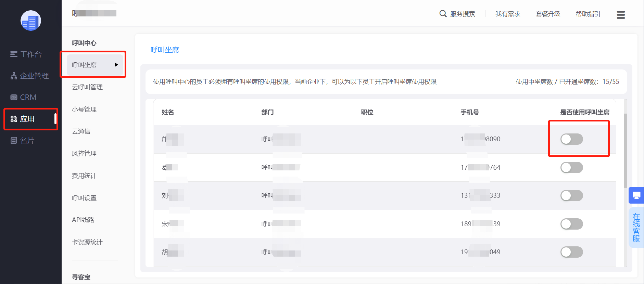Screen dimensions: 644x284
Task: Click the 服务搜索 magnifier icon
Action: (443, 14)
